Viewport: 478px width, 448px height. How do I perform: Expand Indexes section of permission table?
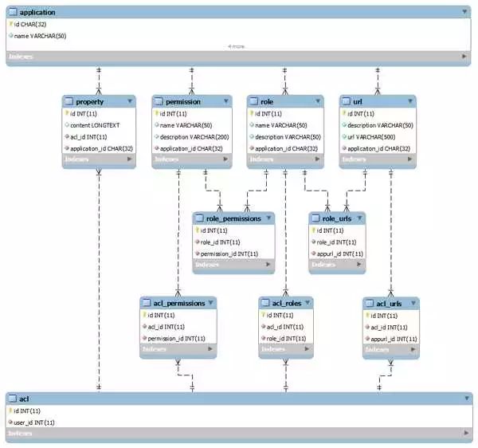pyautogui.click(x=225, y=159)
